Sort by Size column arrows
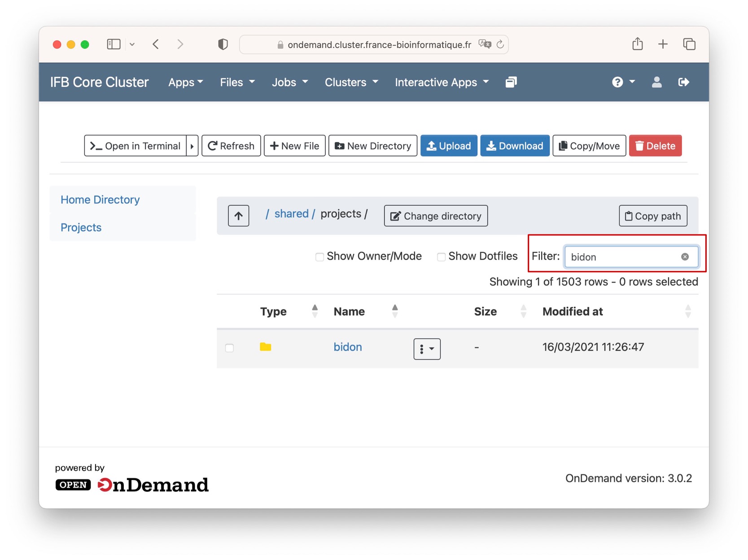The height and width of the screenshot is (560, 748). (523, 311)
